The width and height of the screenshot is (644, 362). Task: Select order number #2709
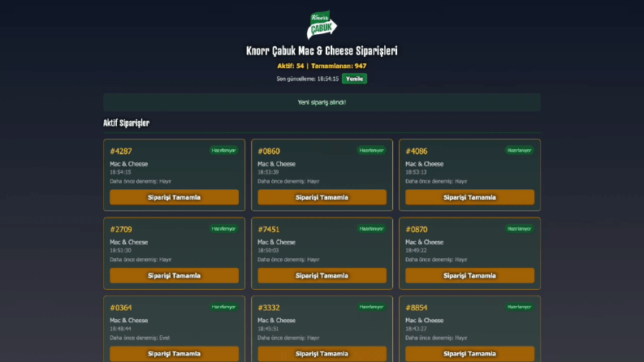click(x=121, y=230)
